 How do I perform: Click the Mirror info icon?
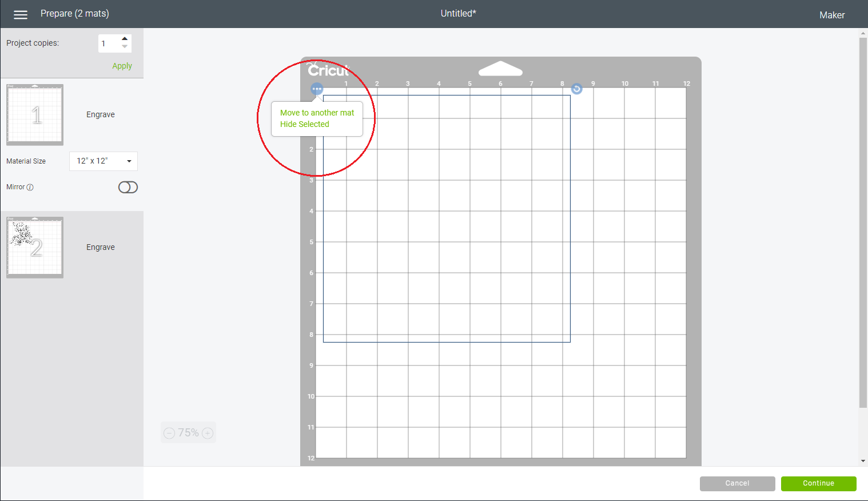click(x=30, y=188)
